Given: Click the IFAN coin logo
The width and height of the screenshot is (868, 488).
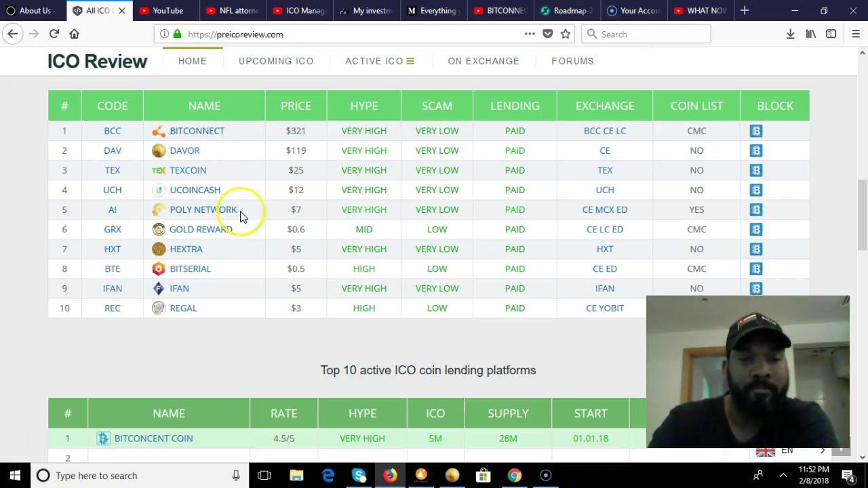Looking at the screenshot, I should tap(159, 288).
